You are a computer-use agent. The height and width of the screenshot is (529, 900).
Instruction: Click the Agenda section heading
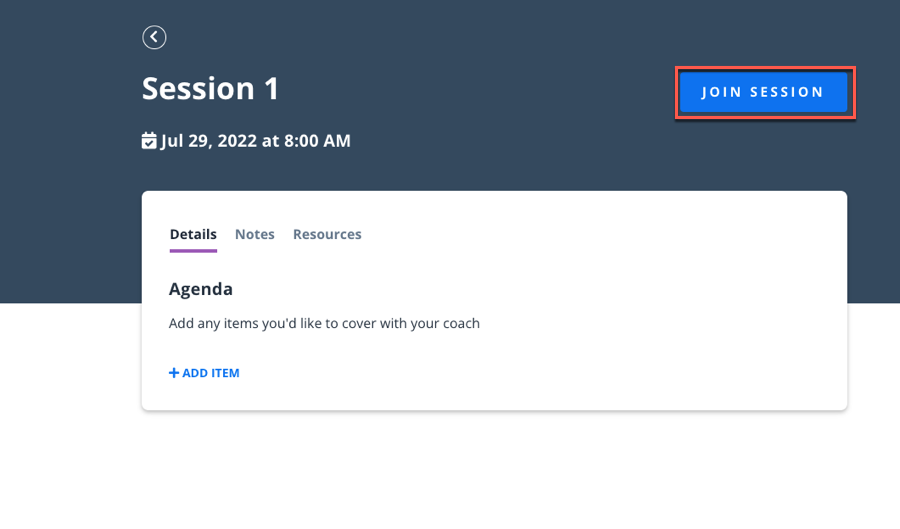201,289
